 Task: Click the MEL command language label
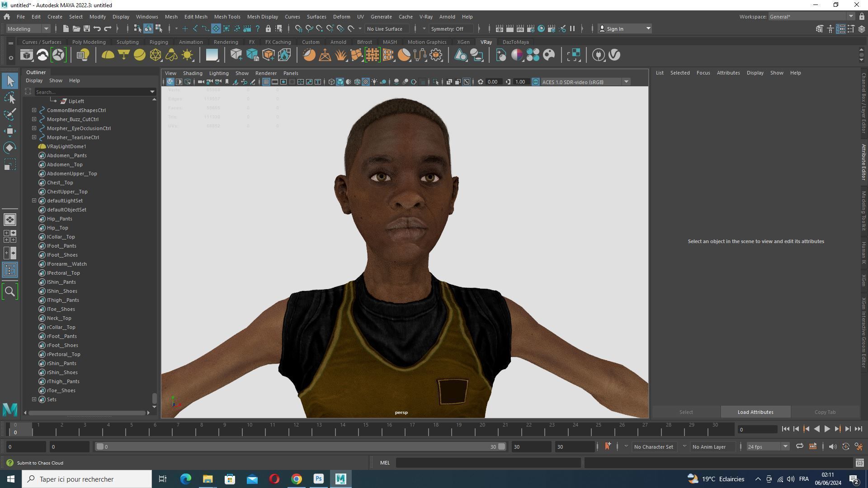click(385, 463)
